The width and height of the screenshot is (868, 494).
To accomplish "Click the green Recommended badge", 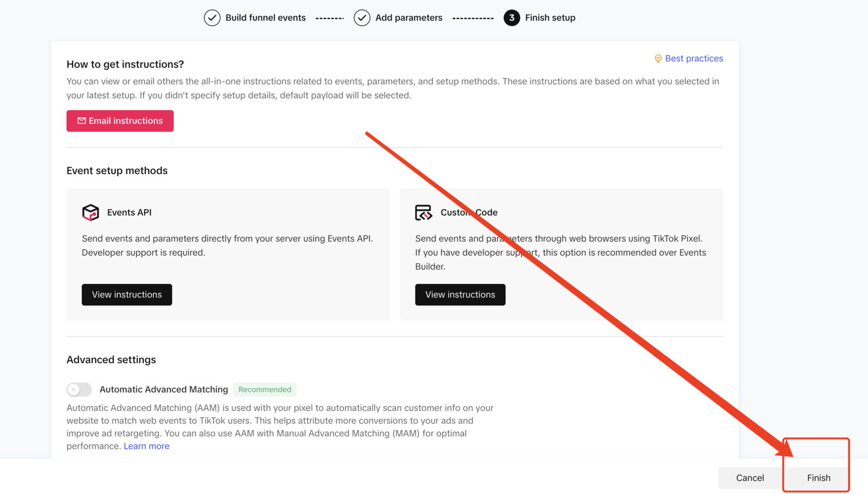I will pos(265,389).
